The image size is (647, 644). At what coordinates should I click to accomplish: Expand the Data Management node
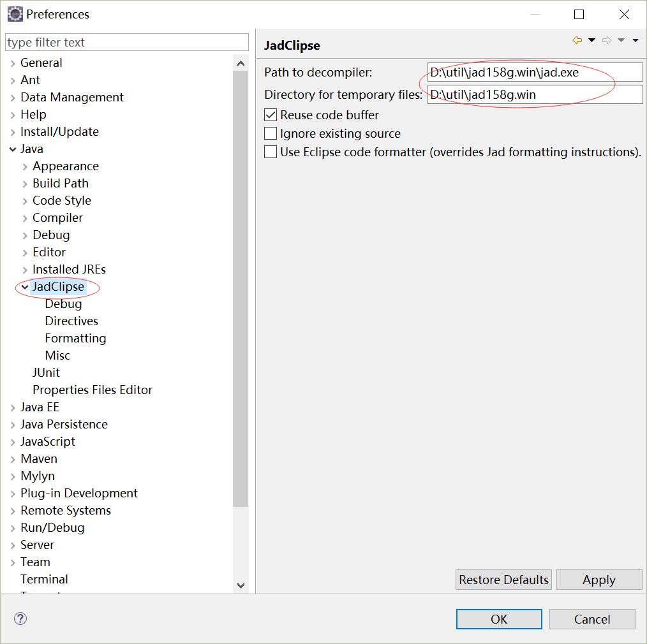pyautogui.click(x=13, y=98)
